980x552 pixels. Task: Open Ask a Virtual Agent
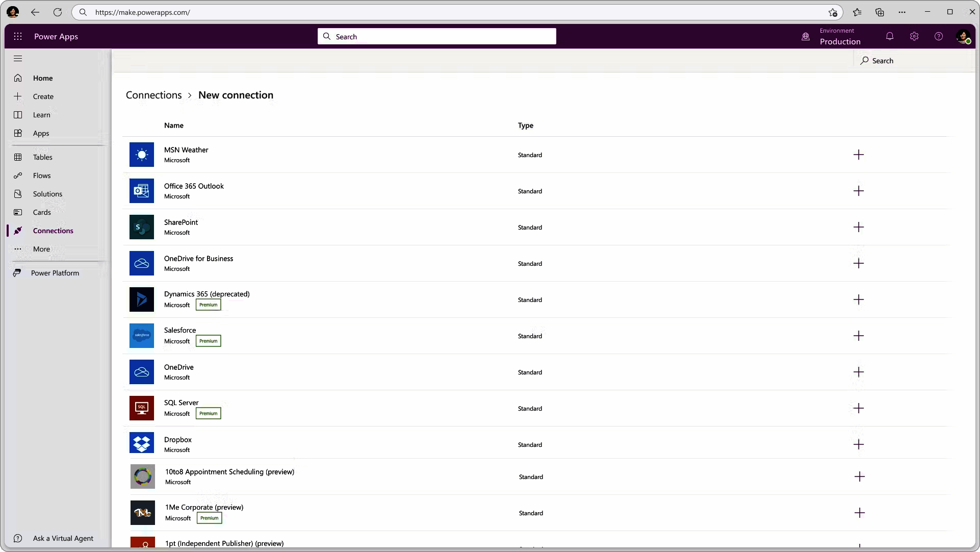[x=63, y=538]
